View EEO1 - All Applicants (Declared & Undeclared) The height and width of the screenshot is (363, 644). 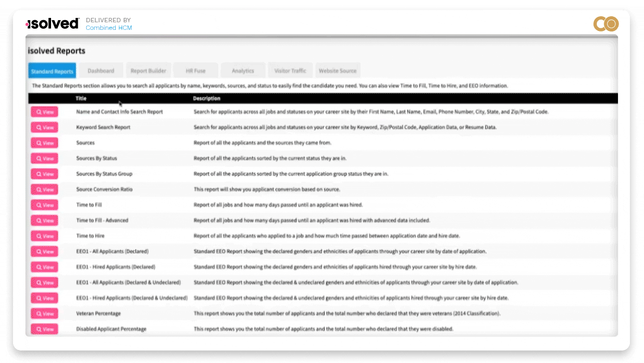(x=45, y=283)
